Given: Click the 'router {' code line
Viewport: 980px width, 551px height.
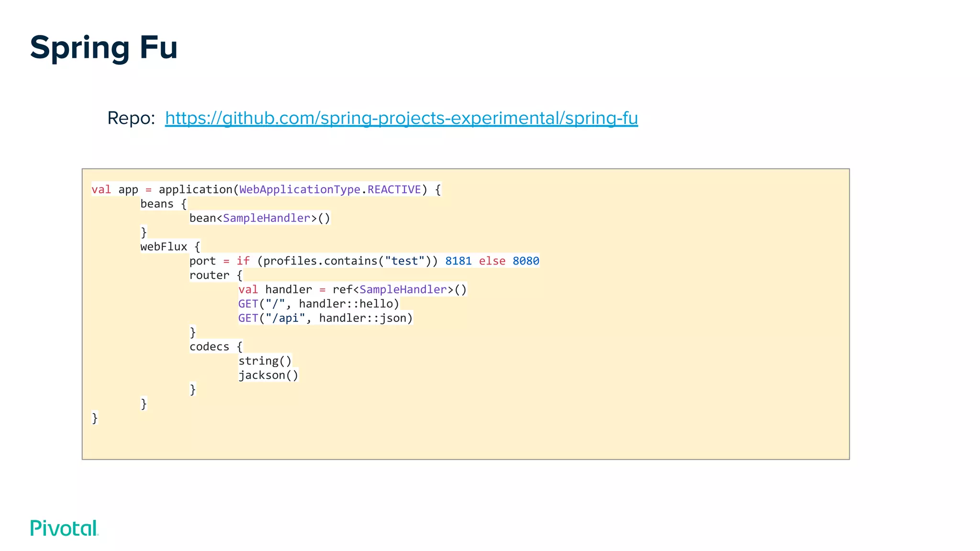Looking at the screenshot, I should 216,275.
